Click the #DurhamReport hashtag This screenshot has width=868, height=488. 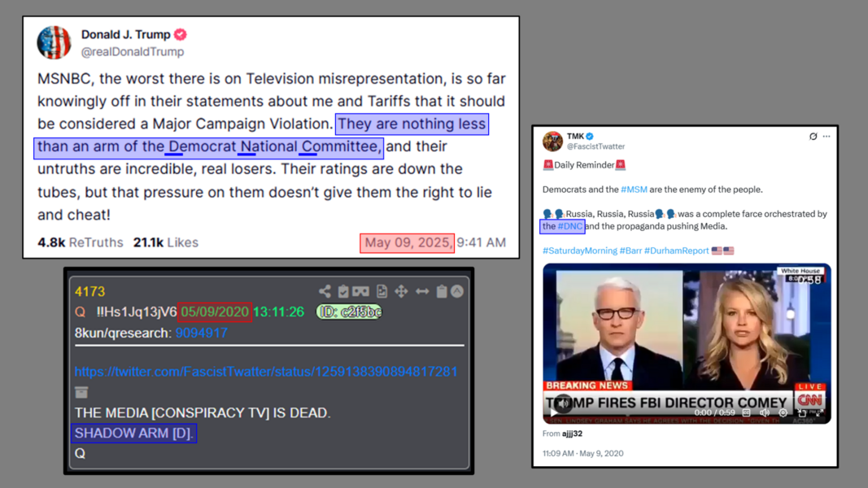[677, 251]
